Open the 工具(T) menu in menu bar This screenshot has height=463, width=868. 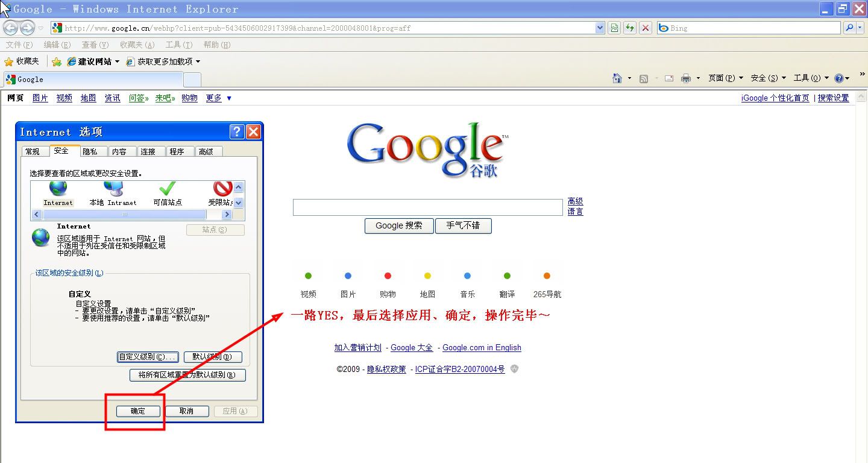coord(179,45)
